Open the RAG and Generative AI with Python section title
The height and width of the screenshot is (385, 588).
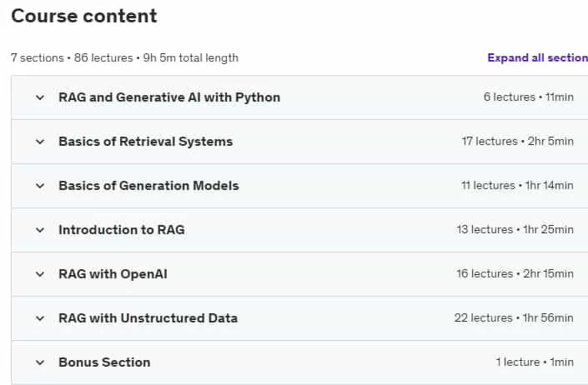coord(169,97)
